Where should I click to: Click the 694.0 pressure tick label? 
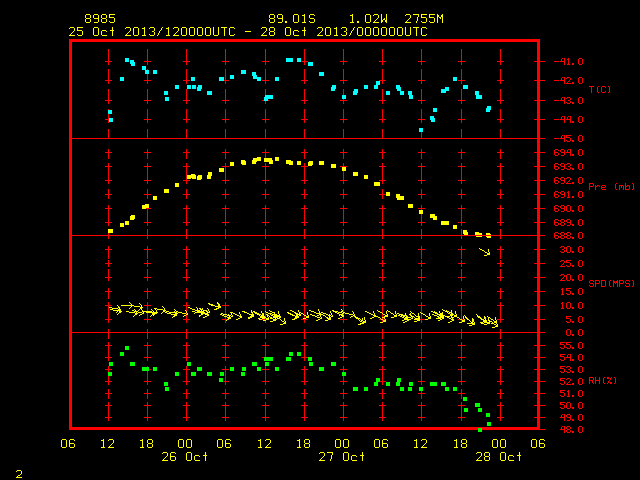pyautogui.click(x=568, y=153)
